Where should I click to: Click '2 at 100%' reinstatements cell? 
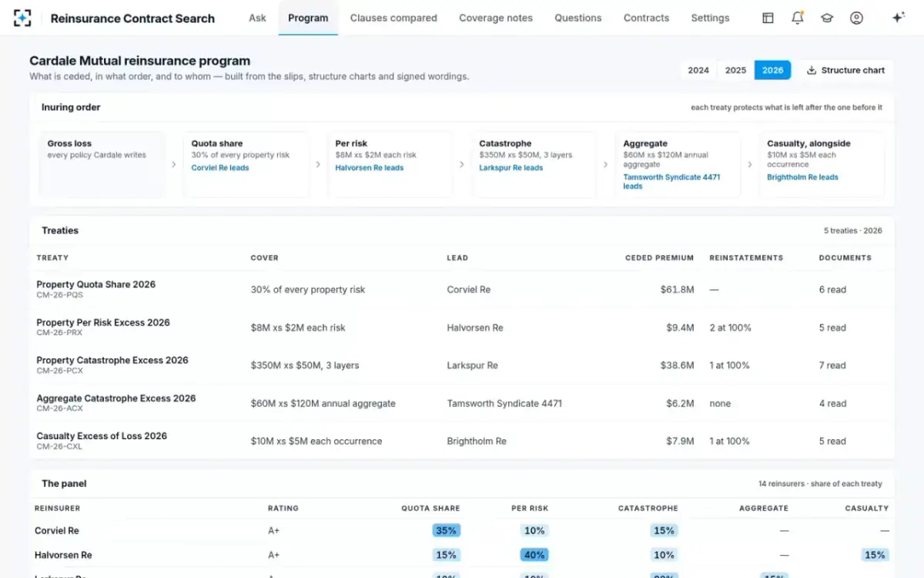tap(730, 328)
